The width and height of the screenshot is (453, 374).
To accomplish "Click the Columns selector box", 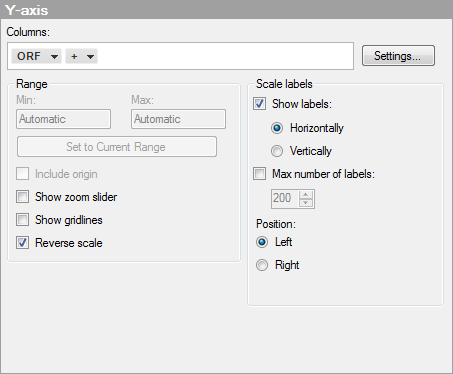I will coord(180,56).
